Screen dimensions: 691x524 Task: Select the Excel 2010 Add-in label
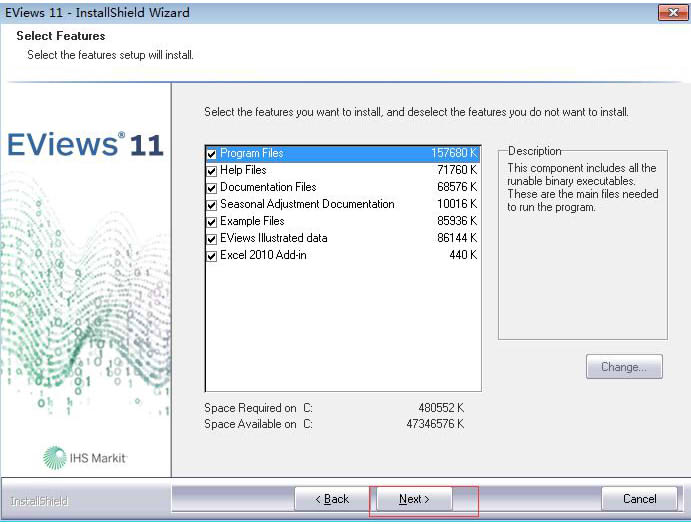click(263, 255)
